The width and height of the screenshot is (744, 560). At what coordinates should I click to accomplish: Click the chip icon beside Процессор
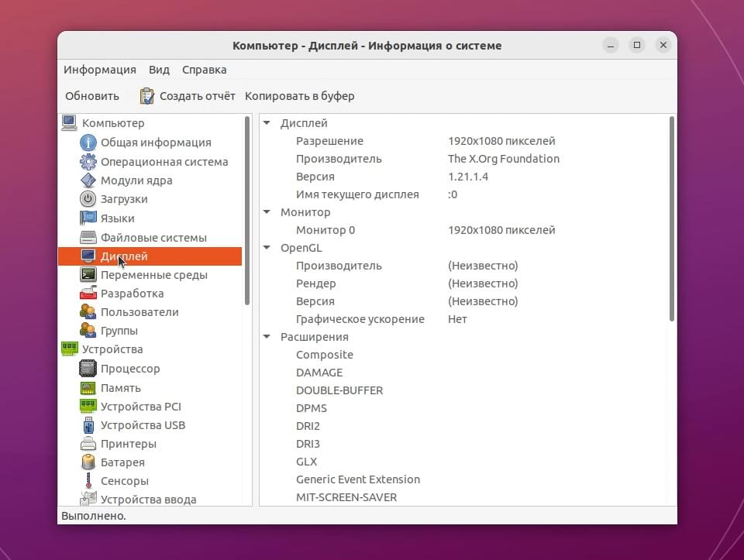[88, 369]
